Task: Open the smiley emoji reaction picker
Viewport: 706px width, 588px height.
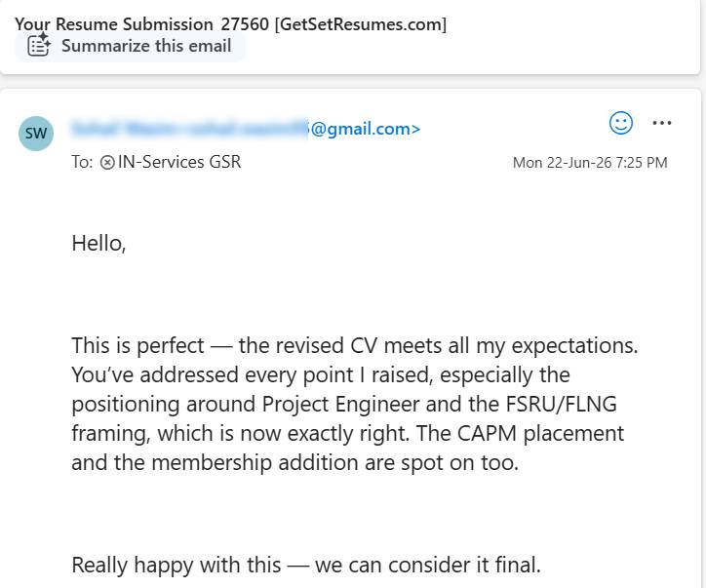Action: (x=621, y=123)
